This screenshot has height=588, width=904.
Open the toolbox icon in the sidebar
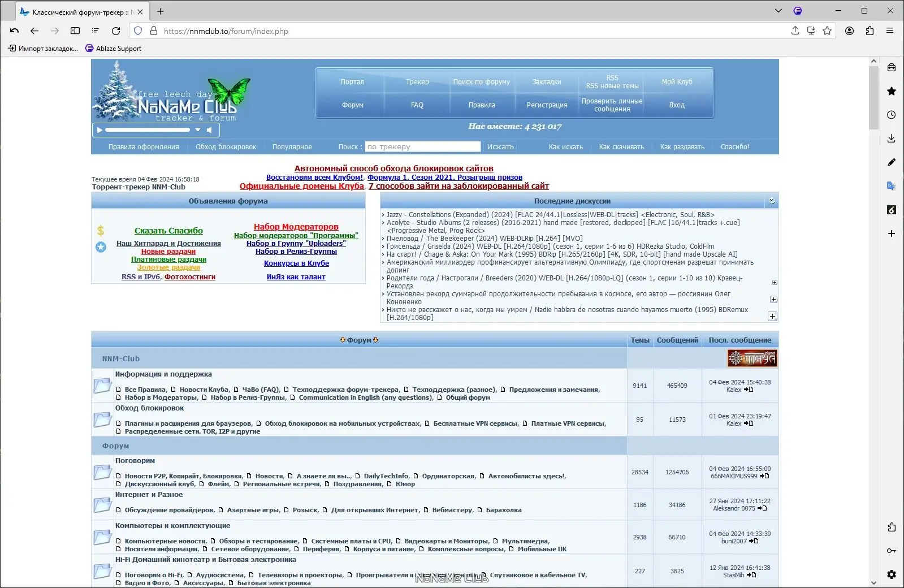coord(892,67)
